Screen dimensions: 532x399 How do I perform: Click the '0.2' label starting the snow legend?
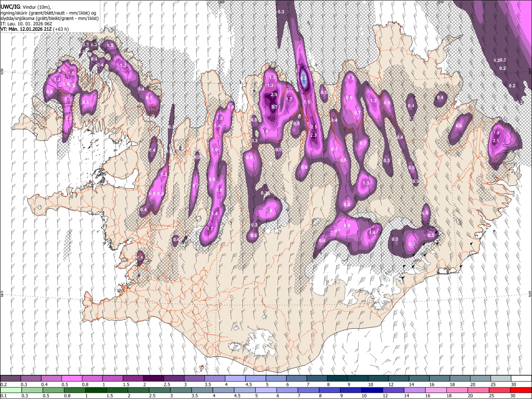coord(3,384)
